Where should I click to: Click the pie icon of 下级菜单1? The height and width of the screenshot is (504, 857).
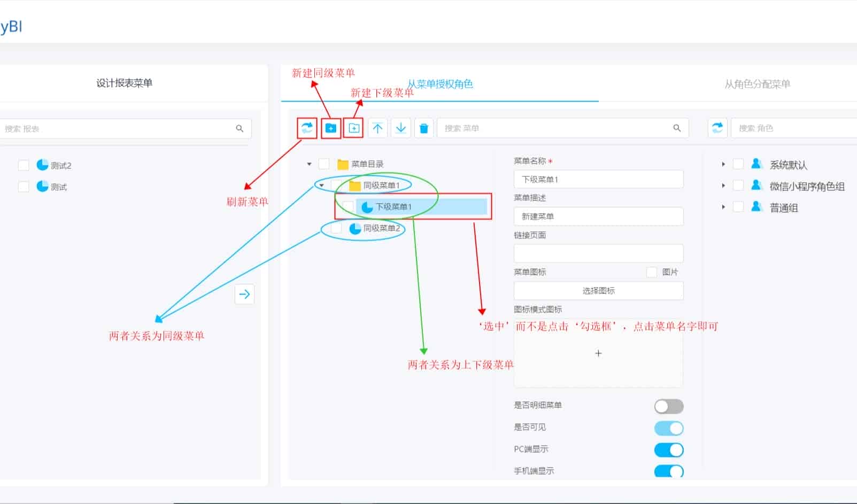pos(367,207)
